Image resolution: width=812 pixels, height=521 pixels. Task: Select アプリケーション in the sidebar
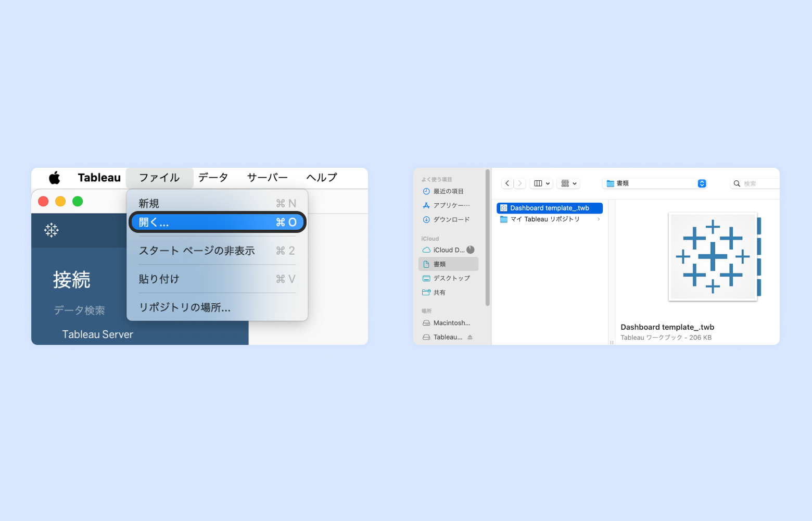pyautogui.click(x=448, y=205)
